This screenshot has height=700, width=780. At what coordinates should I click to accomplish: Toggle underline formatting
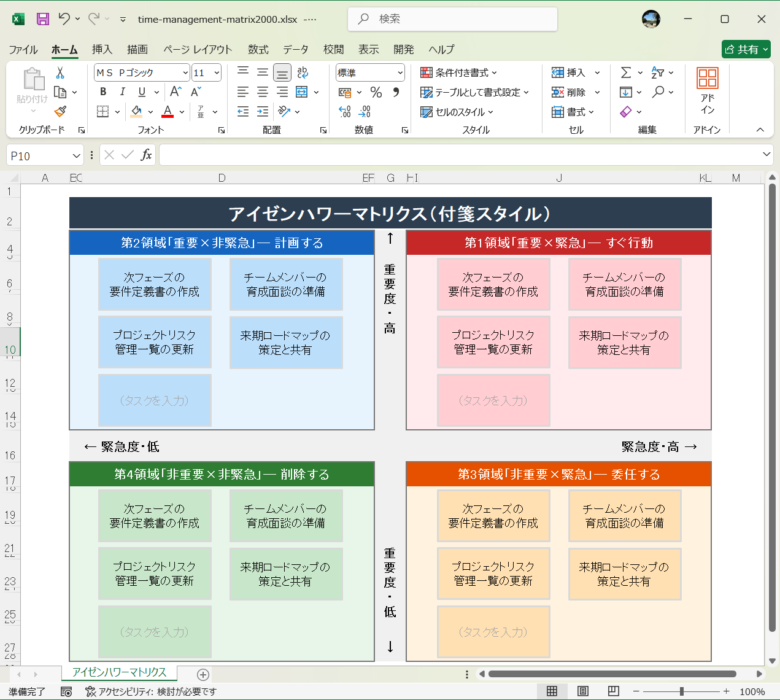click(142, 91)
